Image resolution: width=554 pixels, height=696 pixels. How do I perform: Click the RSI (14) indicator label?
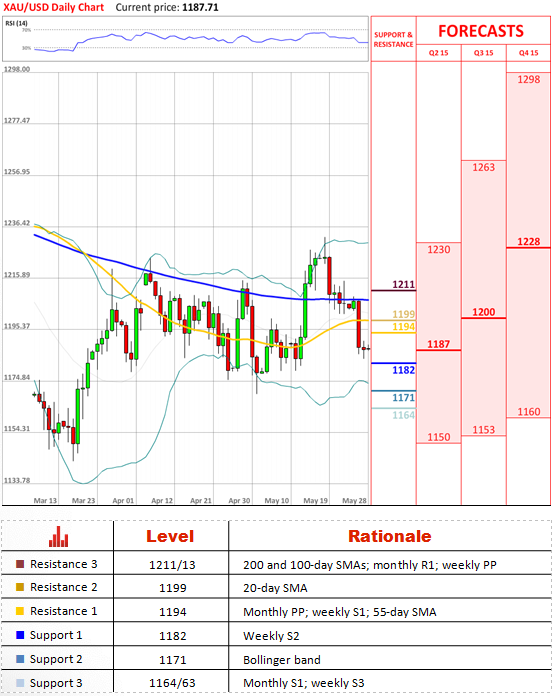coord(16,23)
